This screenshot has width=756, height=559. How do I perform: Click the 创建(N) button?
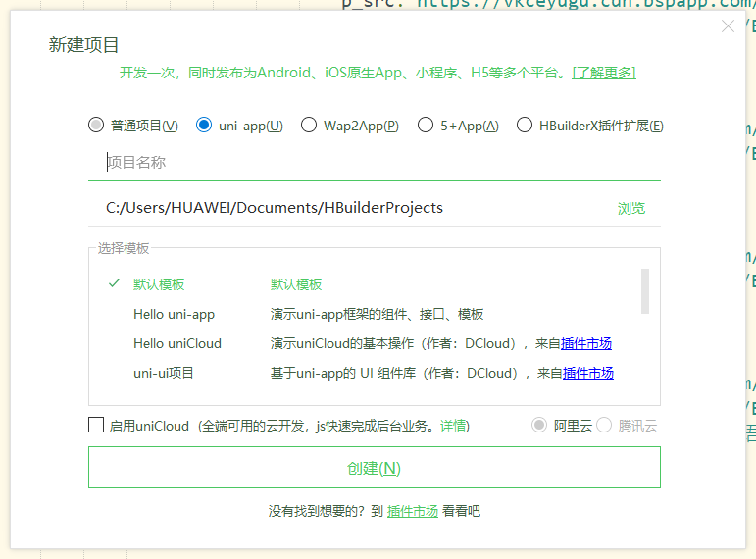point(375,468)
